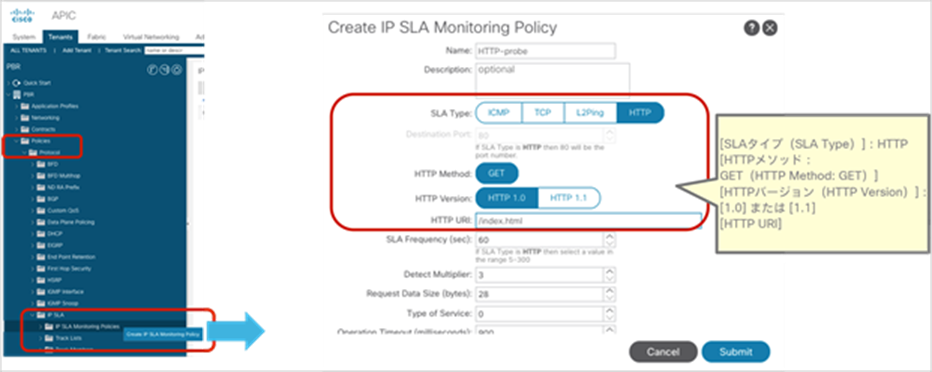Click the Networking folder icon

(x=25, y=118)
